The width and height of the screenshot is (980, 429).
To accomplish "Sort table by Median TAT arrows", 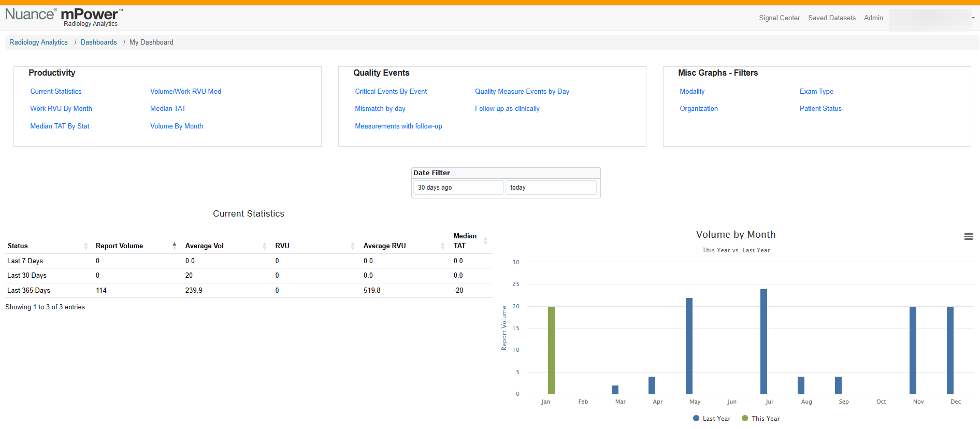I will coord(485,241).
